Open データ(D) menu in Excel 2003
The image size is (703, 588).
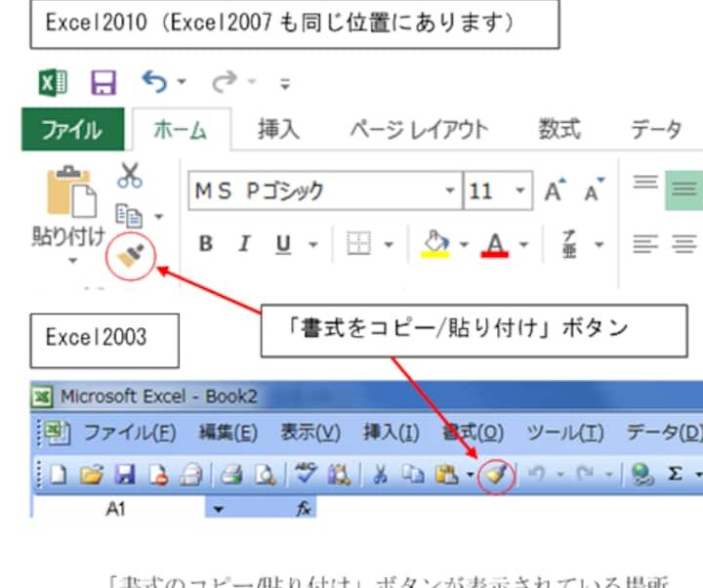click(665, 433)
